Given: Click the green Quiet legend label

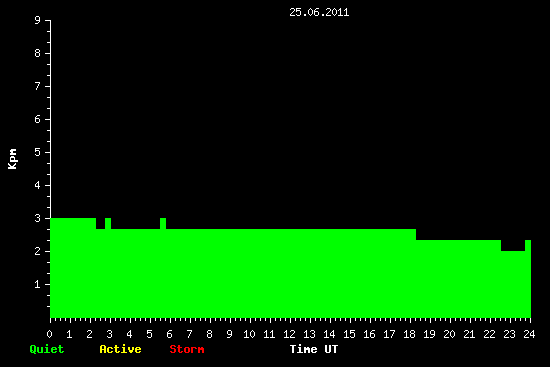Looking at the screenshot, I should click(x=47, y=349).
